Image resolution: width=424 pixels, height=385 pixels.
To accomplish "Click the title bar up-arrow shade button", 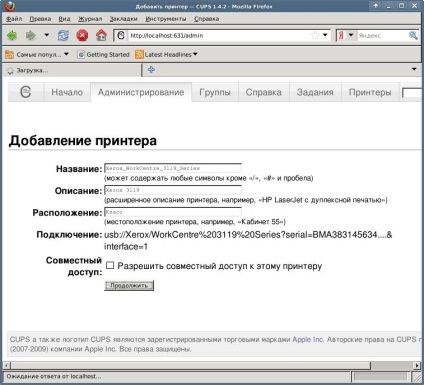I will point(376,6).
